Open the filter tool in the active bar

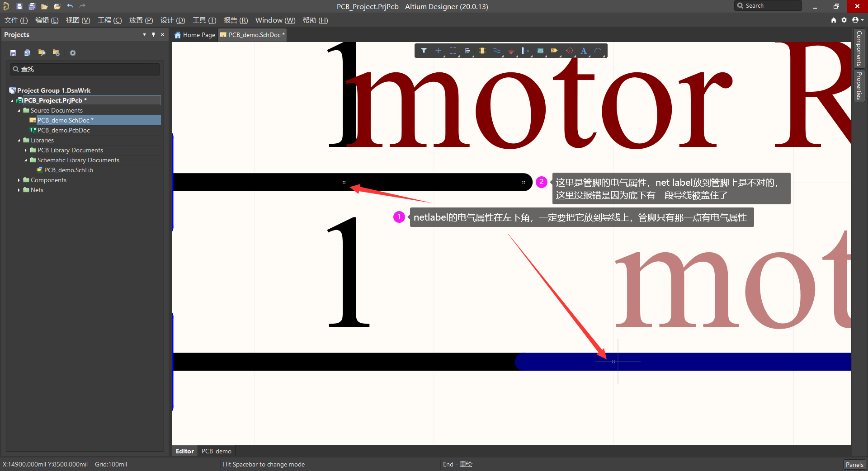tap(424, 51)
